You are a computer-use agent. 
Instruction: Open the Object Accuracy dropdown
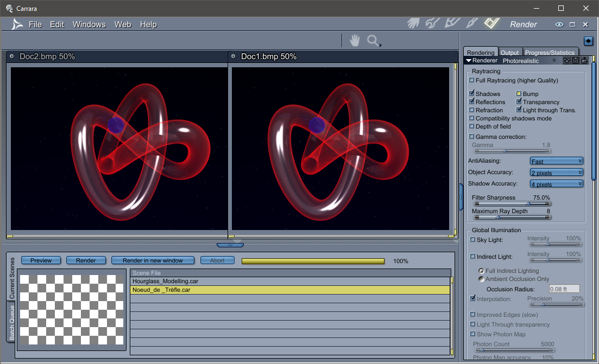tap(556, 172)
